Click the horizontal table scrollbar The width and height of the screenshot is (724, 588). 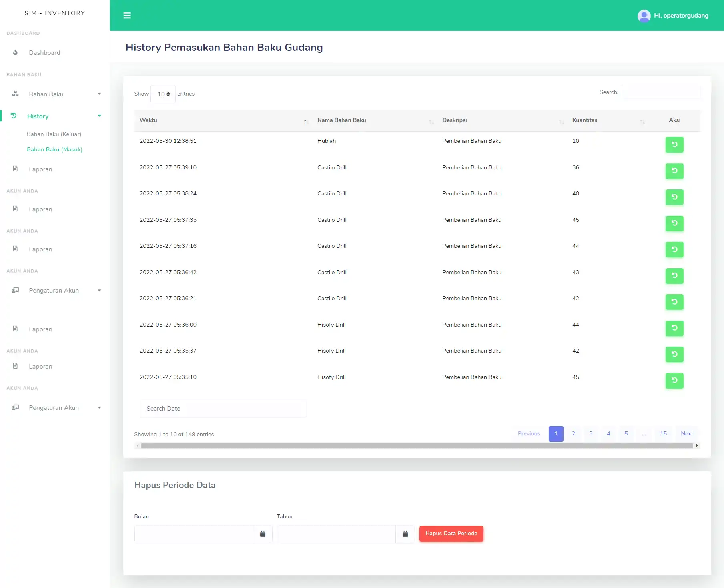coord(417,446)
